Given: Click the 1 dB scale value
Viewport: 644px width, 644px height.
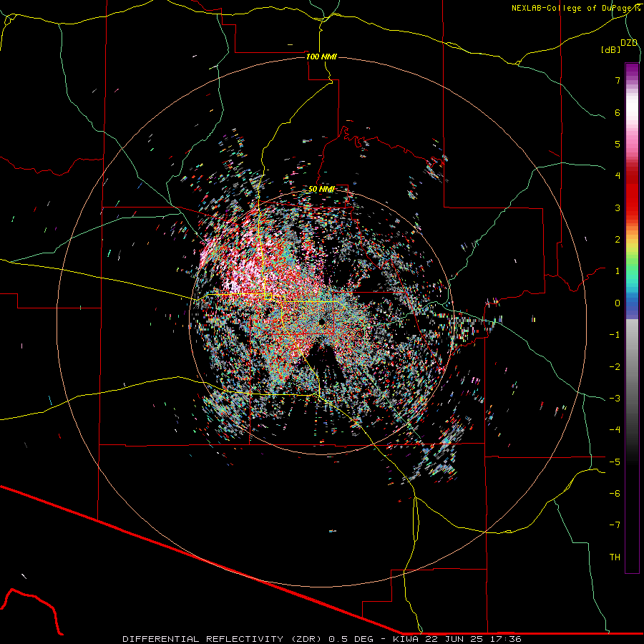Looking at the screenshot, I should click(618, 271).
